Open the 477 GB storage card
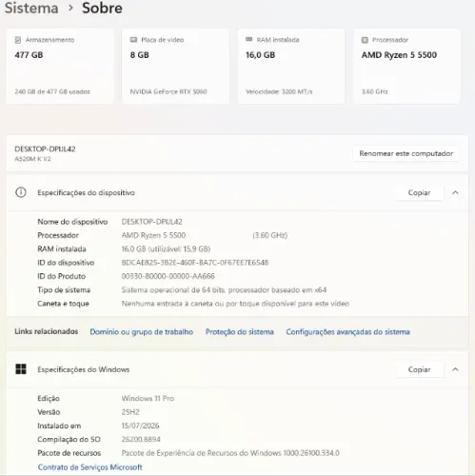 click(60, 67)
